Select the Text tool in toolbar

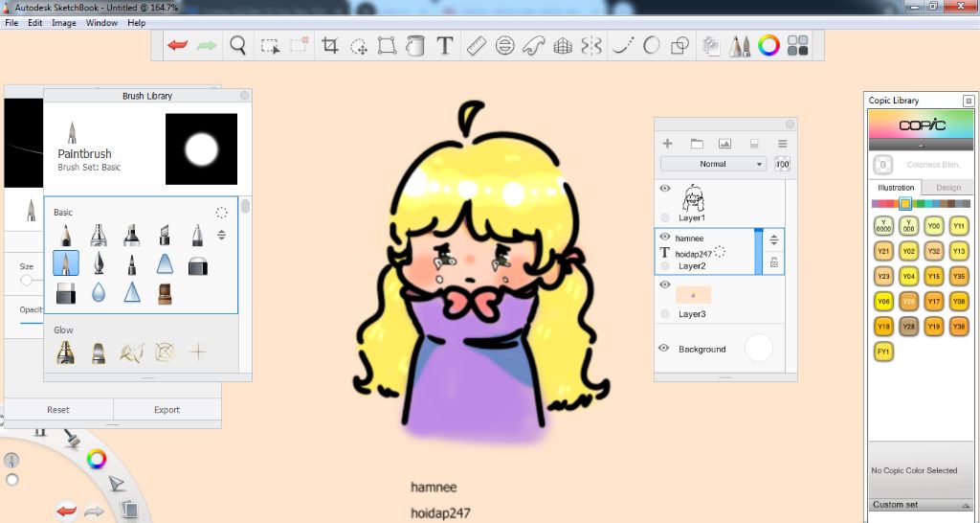pos(444,46)
